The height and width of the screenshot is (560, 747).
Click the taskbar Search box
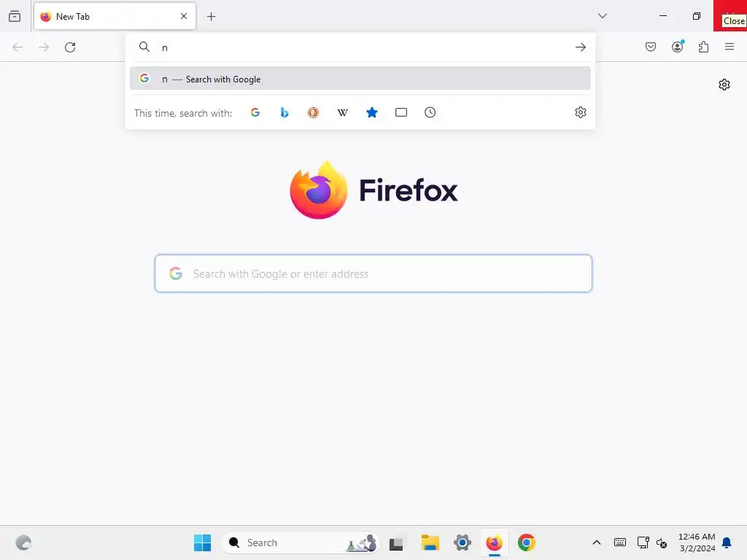301,542
